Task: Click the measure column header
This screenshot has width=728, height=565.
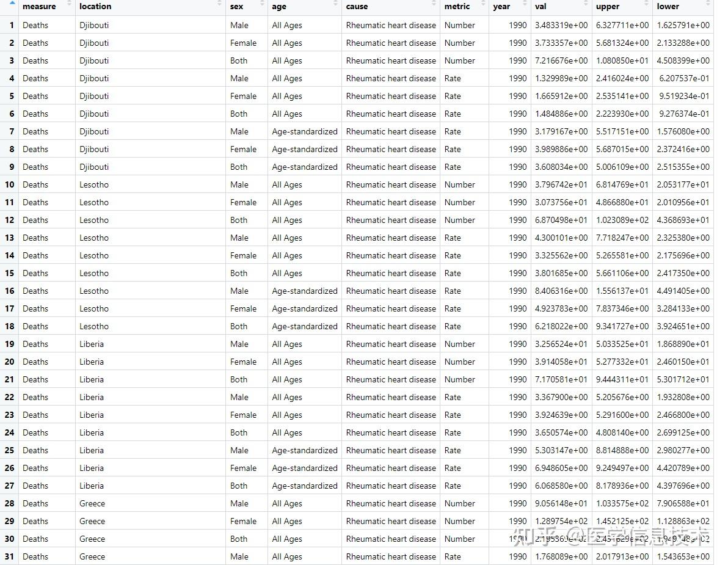Action: pos(38,7)
